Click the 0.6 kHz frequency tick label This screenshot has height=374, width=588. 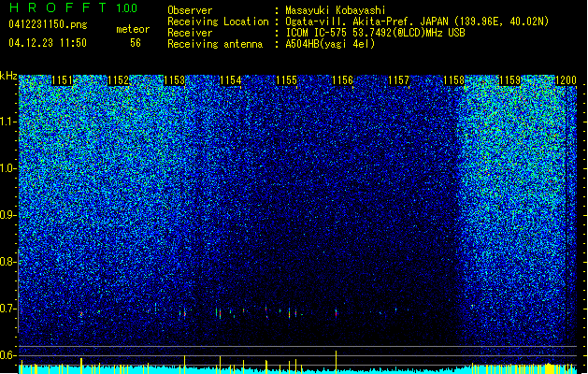tap(7, 355)
